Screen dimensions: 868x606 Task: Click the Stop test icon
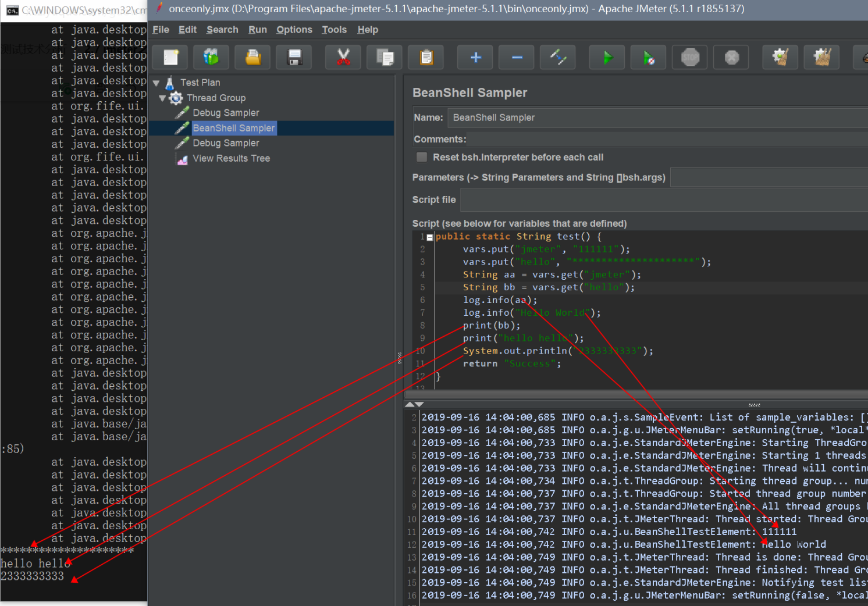690,57
